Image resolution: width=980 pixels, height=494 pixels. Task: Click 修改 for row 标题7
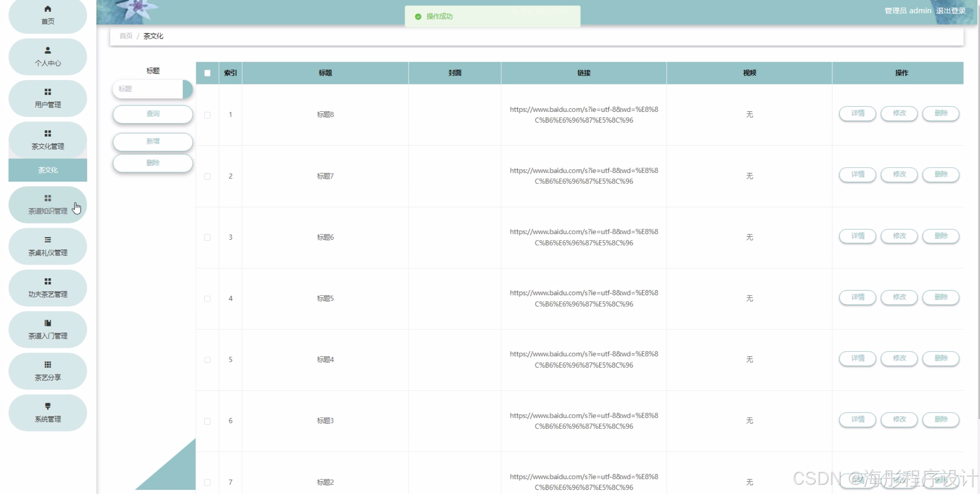click(899, 175)
